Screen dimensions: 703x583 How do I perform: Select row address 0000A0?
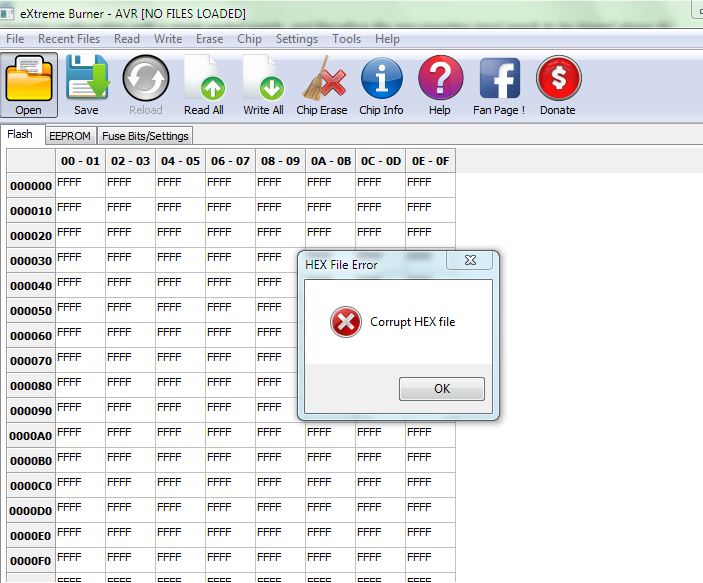pos(31,436)
